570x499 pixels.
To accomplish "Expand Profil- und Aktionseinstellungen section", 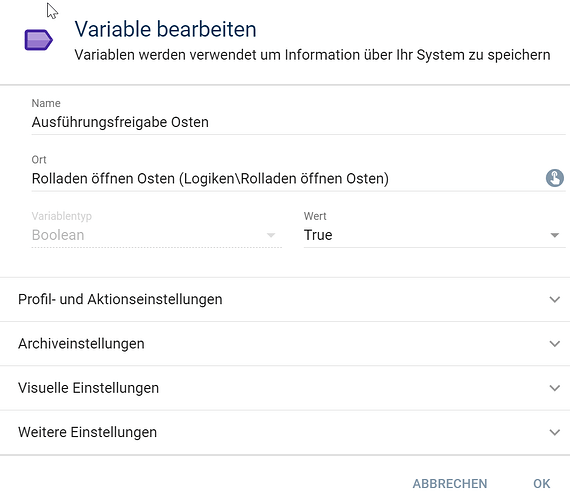I will click(285, 299).
